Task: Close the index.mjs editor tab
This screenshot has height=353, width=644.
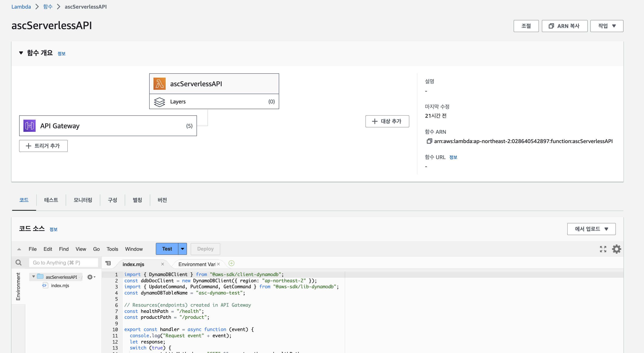Action: tap(163, 264)
